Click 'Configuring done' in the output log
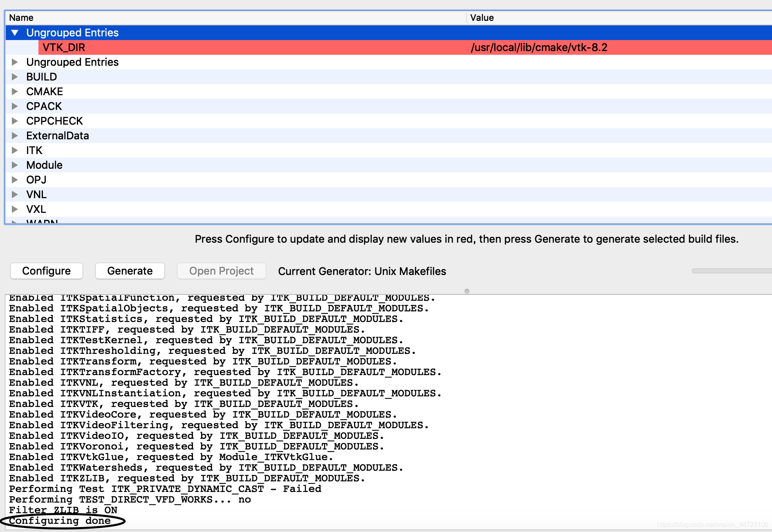Viewport: 772px width, 532px height. 60,521
